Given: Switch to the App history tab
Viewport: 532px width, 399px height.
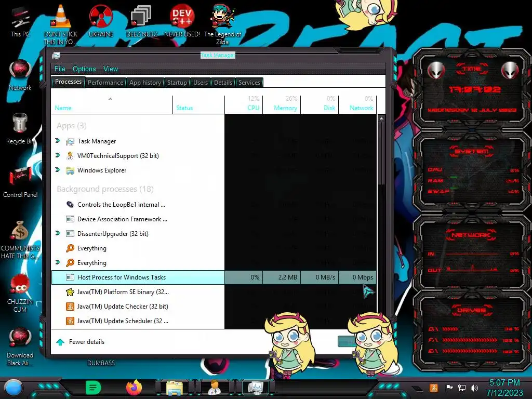Looking at the screenshot, I should point(145,83).
